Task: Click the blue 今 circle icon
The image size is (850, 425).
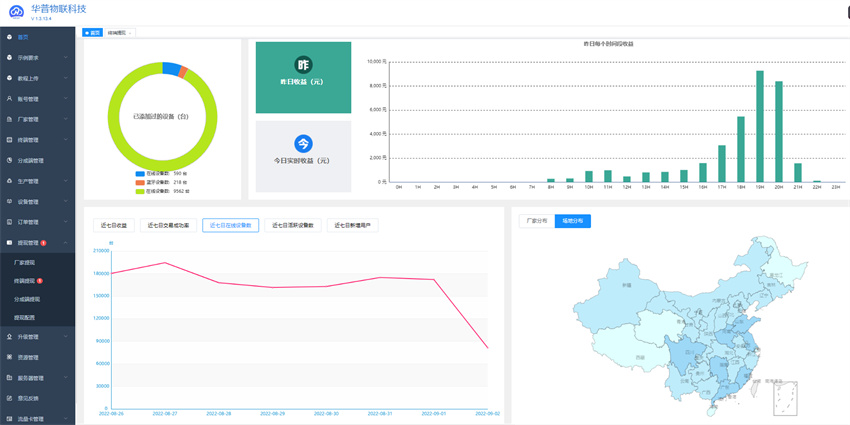Action: (x=304, y=144)
